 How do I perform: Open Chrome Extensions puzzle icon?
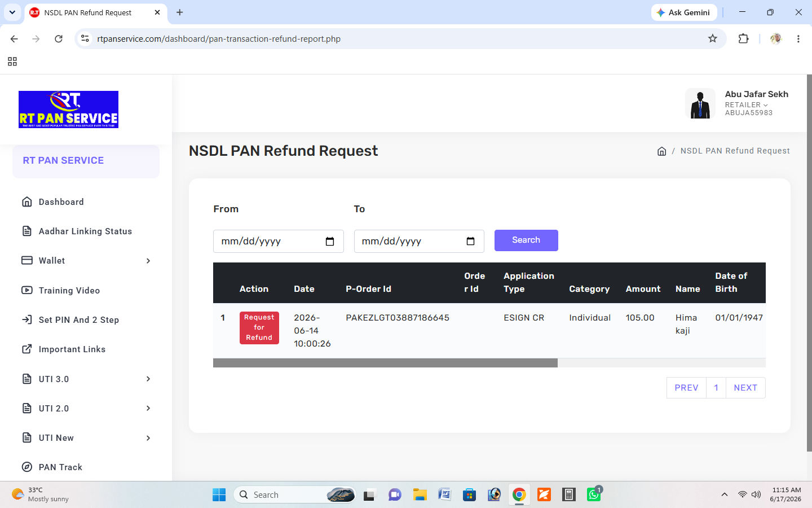click(744, 38)
